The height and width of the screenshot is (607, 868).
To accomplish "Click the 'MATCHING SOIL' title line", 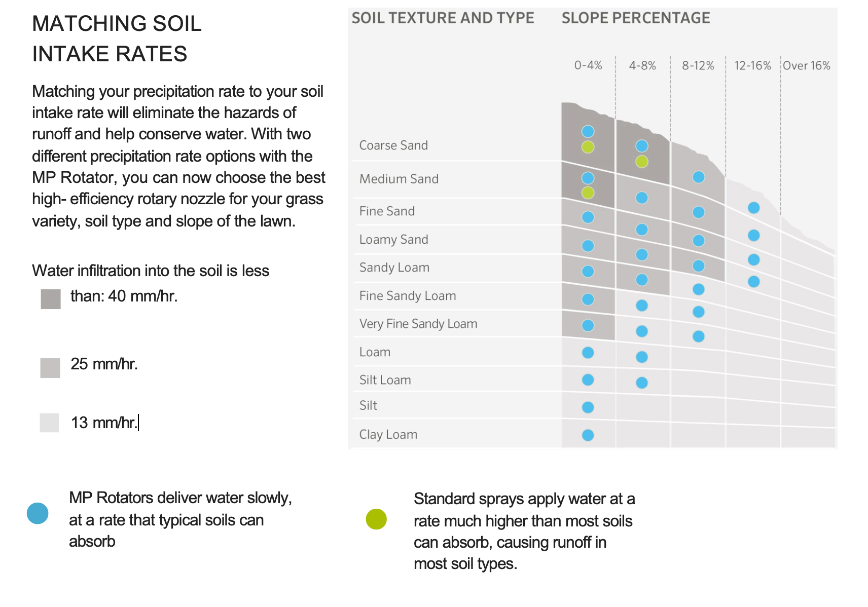I will click(x=117, y=24).
